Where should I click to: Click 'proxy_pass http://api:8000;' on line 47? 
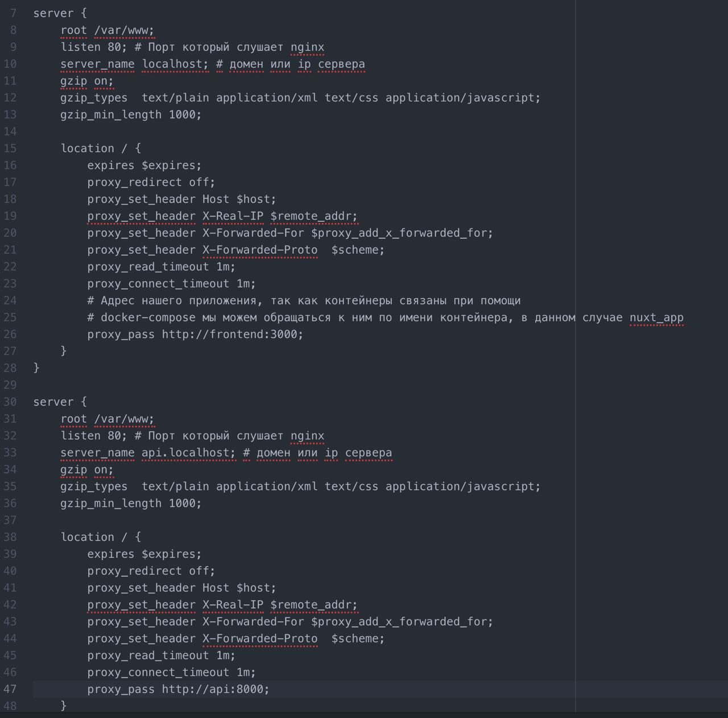179,689
